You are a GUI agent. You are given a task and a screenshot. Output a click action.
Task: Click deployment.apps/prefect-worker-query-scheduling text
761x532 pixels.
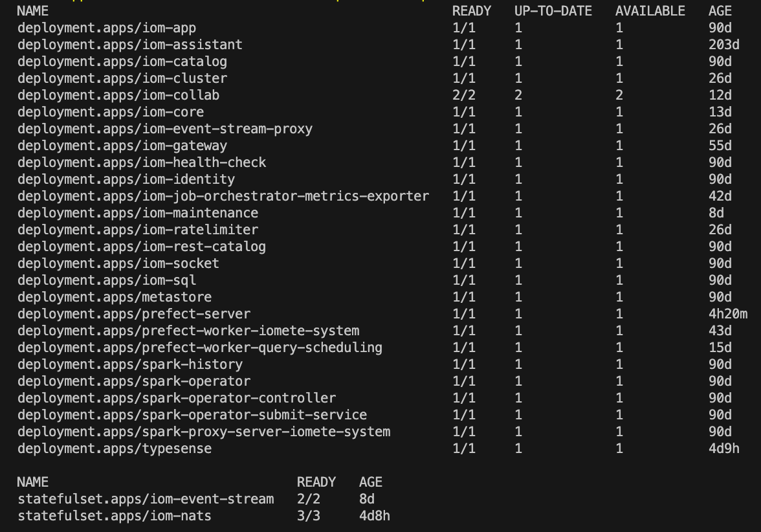[x=200, y=348]
